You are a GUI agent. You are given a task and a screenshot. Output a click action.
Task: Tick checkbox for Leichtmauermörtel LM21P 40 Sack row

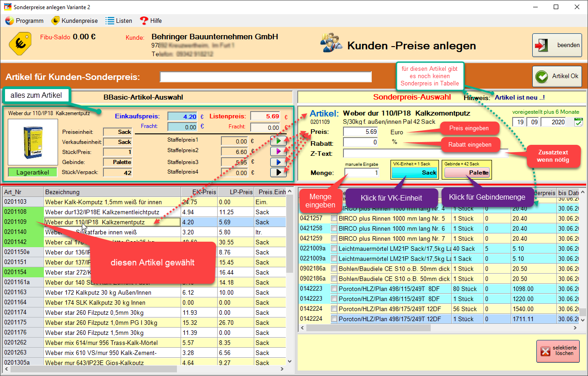[334, 249]
